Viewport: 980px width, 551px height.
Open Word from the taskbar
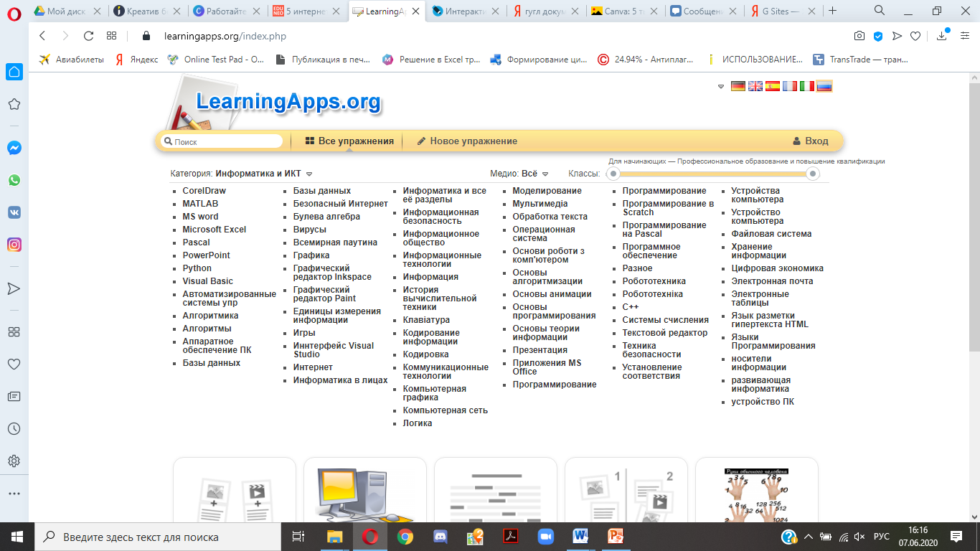[580, 536]
